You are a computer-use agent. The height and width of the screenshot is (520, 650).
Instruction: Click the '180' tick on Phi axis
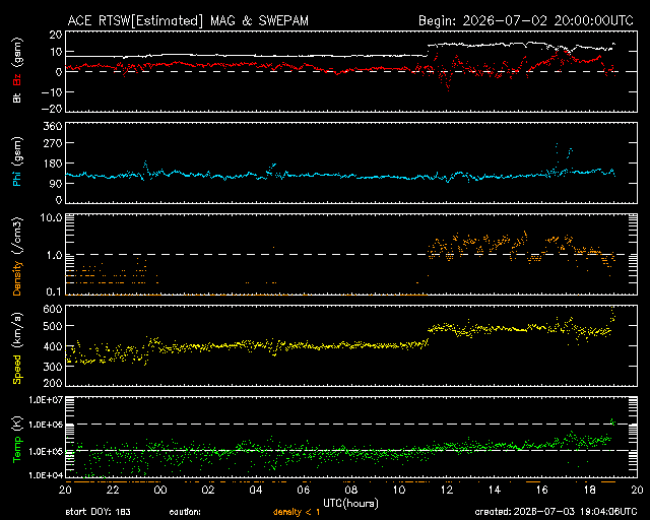(x=53, y=163)
